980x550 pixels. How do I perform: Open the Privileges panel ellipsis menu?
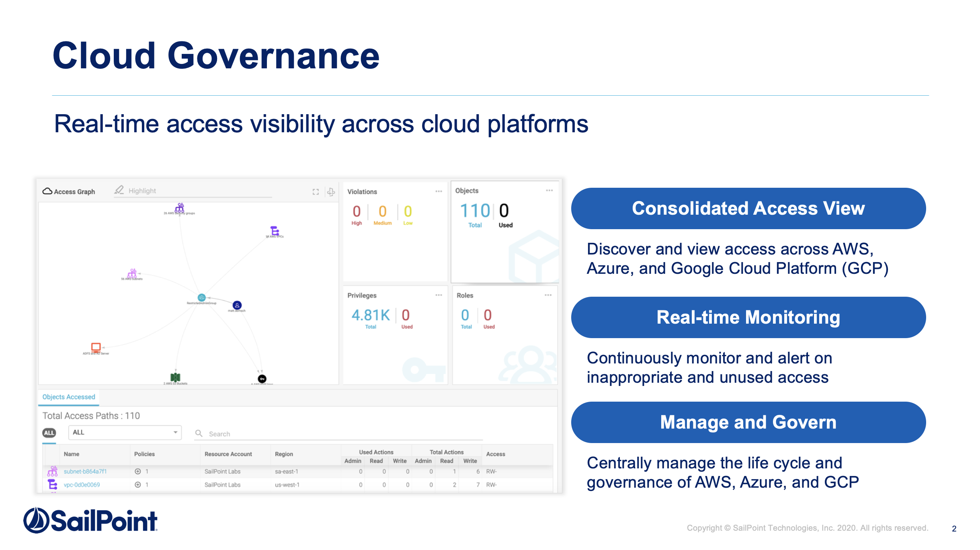[439, 295]
